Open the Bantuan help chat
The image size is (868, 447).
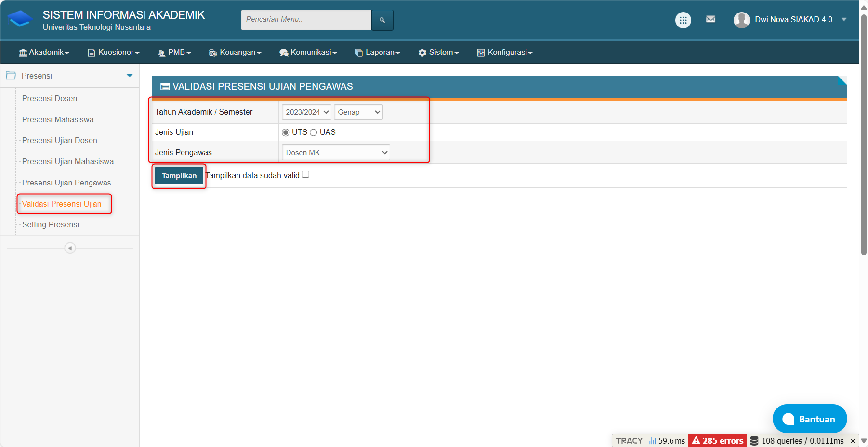coord(809,419)
